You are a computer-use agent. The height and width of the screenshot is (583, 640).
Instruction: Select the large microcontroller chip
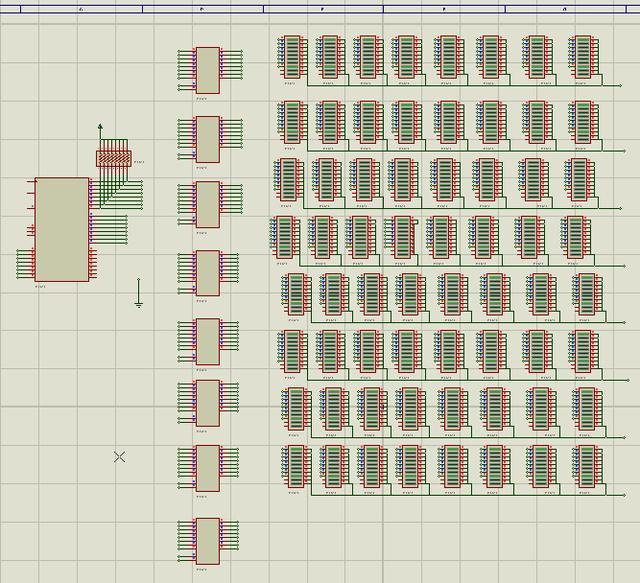pos(62,229)
